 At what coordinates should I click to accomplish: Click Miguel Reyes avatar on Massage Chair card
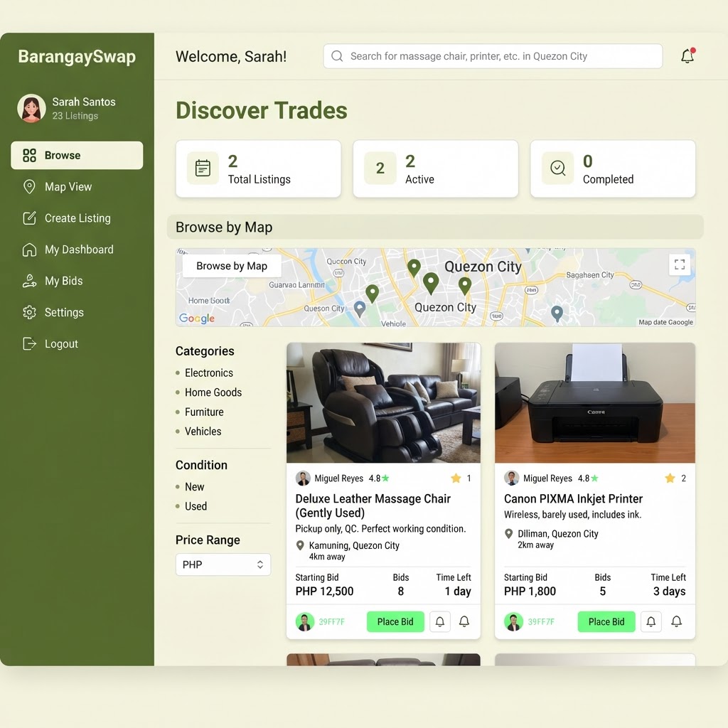point(303,478)
